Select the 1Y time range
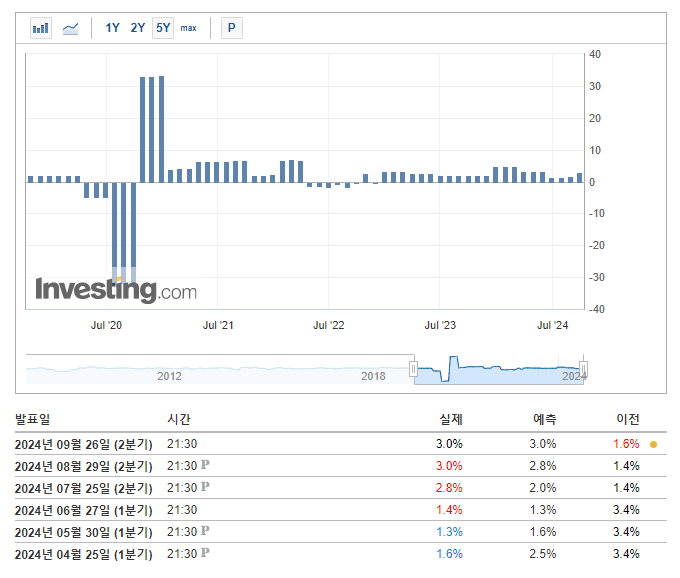 click(x=112, y=28)
